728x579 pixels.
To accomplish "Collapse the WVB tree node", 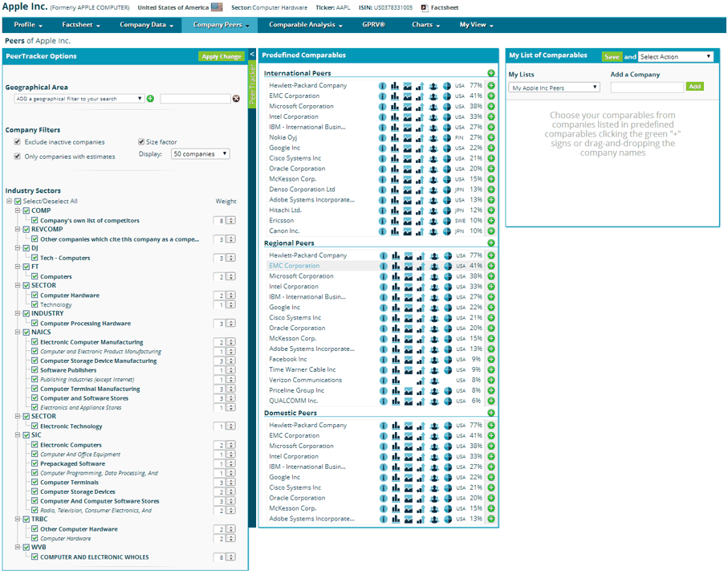I will [18, 547].
